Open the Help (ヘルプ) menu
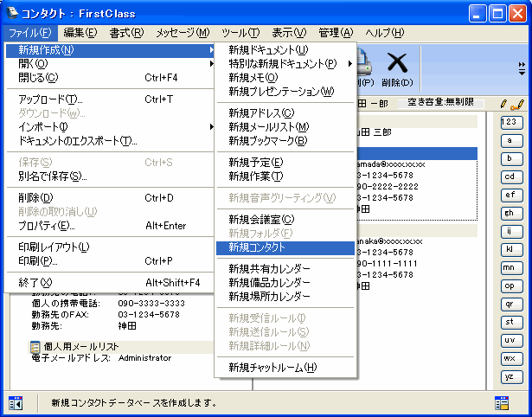 [384, 33]
